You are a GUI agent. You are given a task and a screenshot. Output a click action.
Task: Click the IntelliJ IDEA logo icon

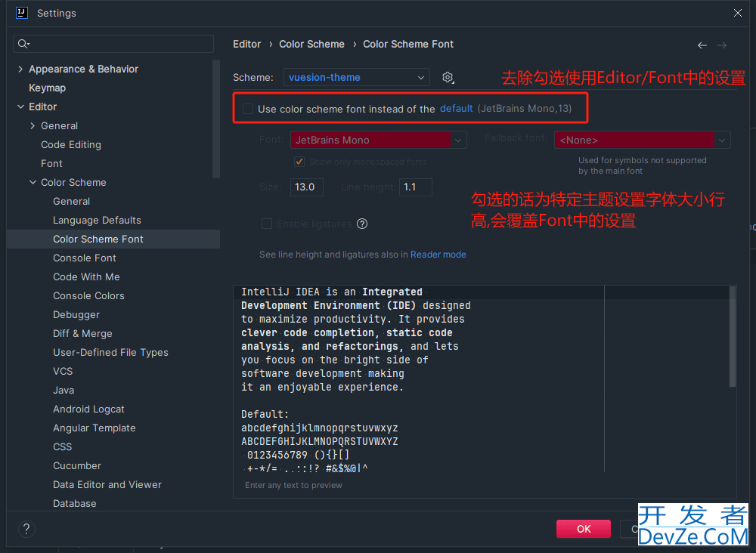coord(22,13)
